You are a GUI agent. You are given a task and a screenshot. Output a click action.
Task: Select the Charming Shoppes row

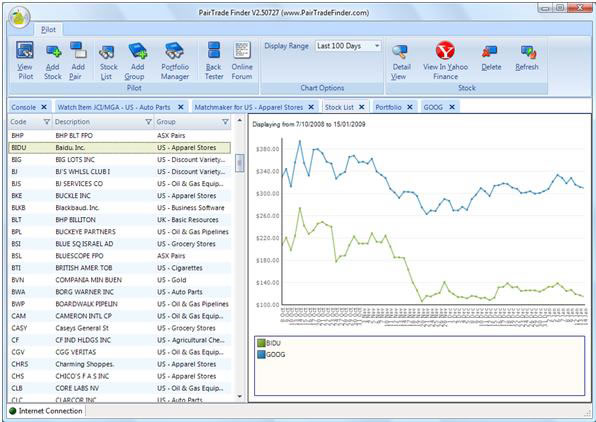(x=119, y=364)
